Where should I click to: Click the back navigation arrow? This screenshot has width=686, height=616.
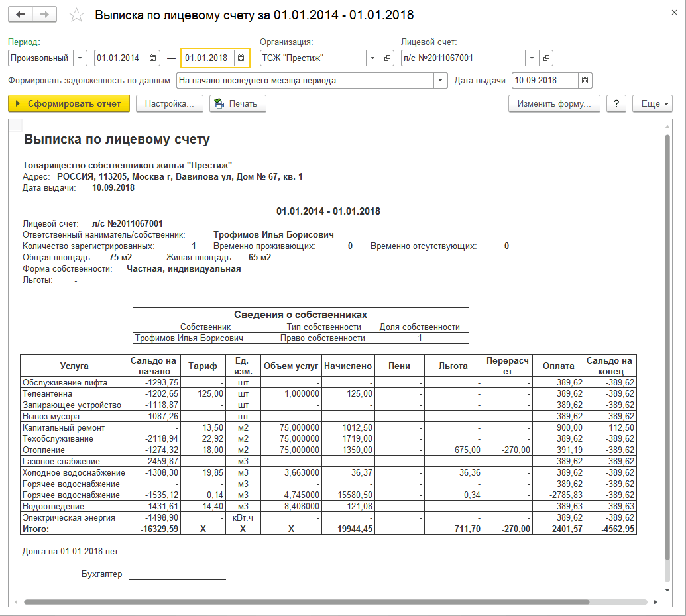(21, 15)
